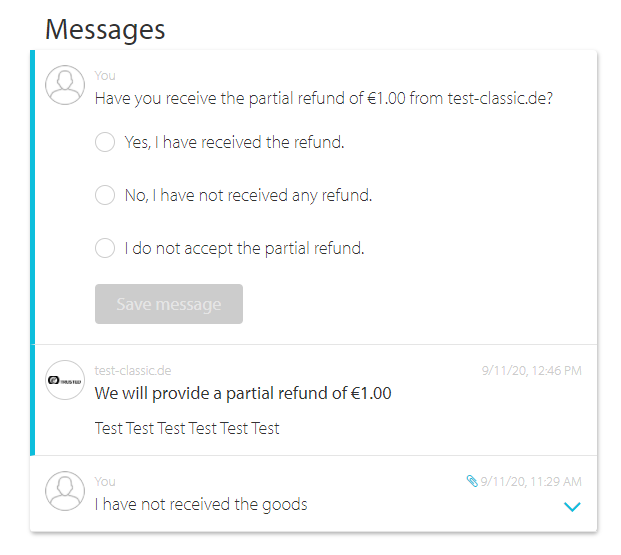Click the 'You' label in the bottom message
This screenshot has height=555, width=621.
click(105, 481)
